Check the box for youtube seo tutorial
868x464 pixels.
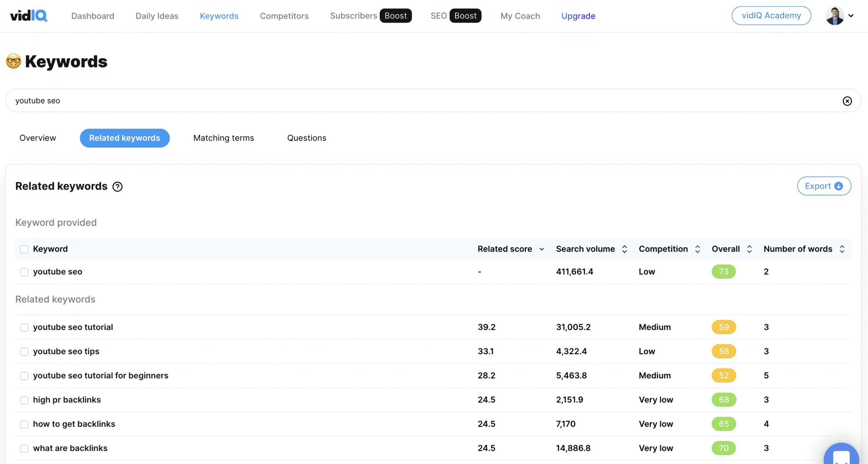[24, 327]
